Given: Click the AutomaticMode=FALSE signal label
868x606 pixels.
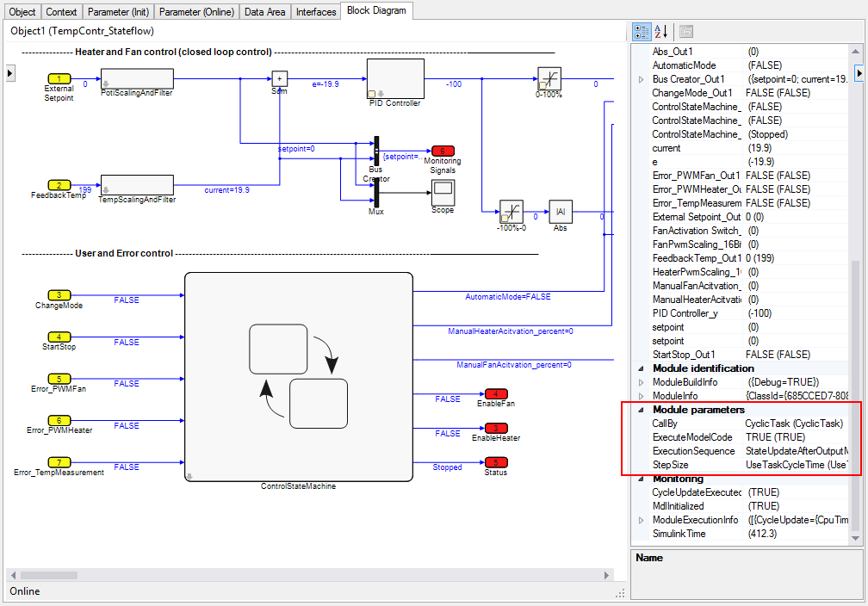Looking at the screenshot, I should point(508,297).
